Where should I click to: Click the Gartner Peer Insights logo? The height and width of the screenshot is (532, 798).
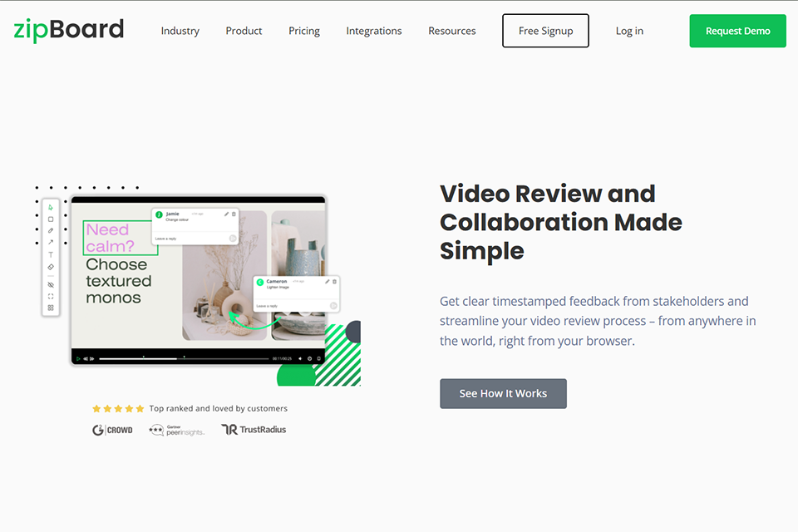(176, 431)
